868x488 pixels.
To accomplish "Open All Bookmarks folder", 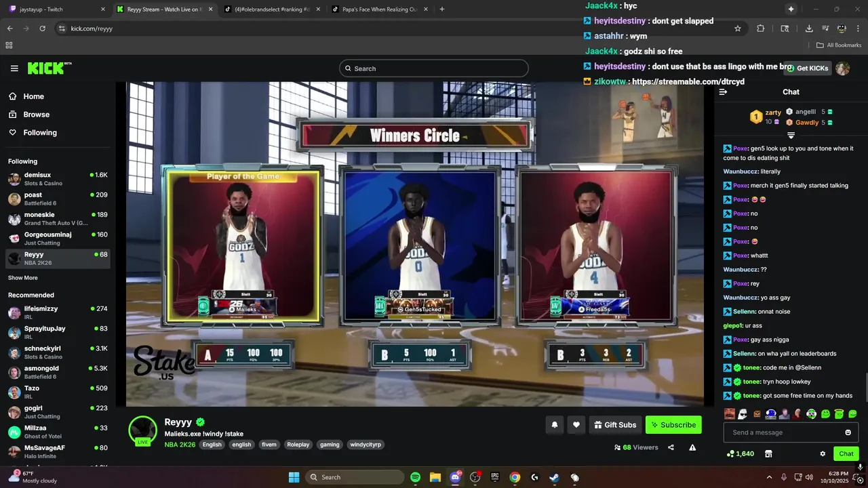I will 839,45.
